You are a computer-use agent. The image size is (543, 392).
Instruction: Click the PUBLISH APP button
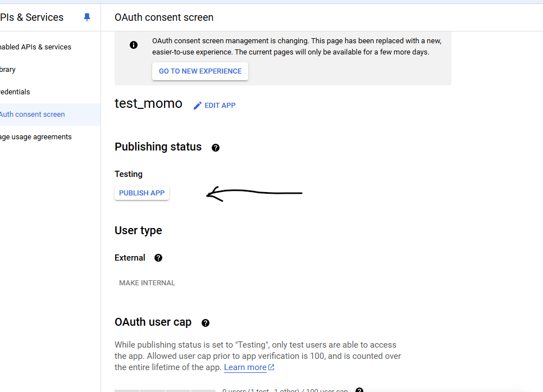tap(142, 193)
